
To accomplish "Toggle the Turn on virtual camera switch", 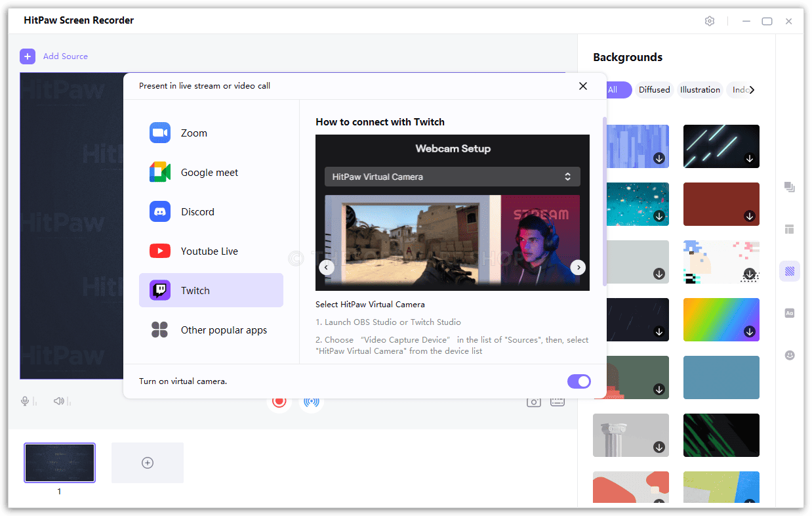I will point(579,381).
